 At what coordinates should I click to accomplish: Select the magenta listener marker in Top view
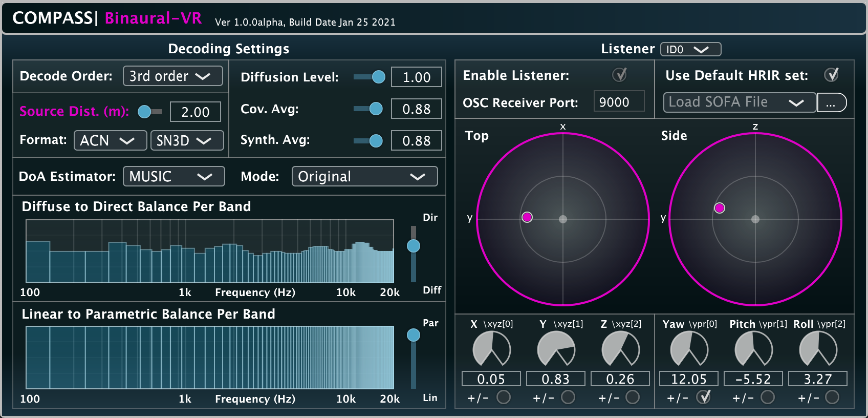(x=527, y=217)
